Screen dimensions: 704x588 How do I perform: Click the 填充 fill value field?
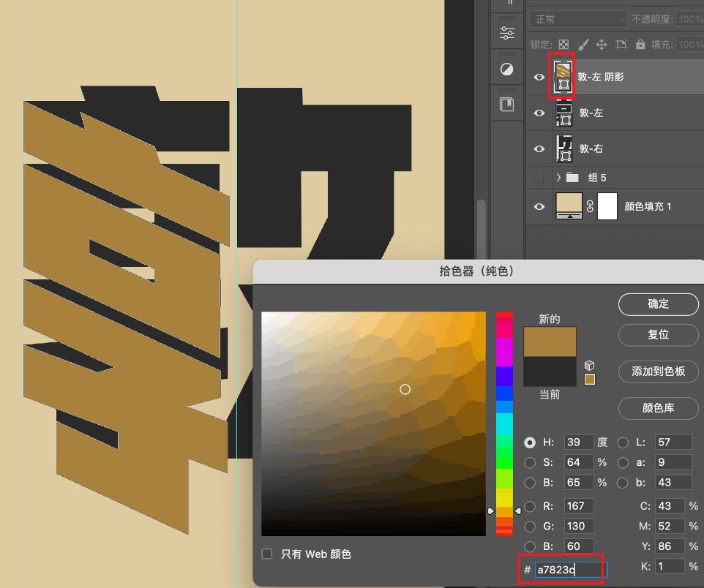pos(690,45)
